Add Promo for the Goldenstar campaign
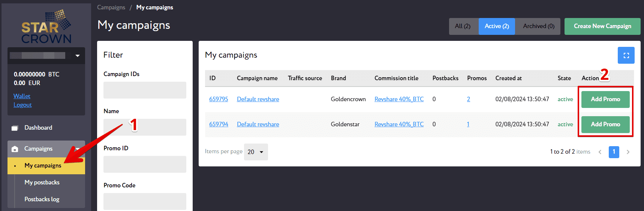Image resolution: width=644 pixels, height=211 pixels. pyautogui.click(x=605, y=124)
